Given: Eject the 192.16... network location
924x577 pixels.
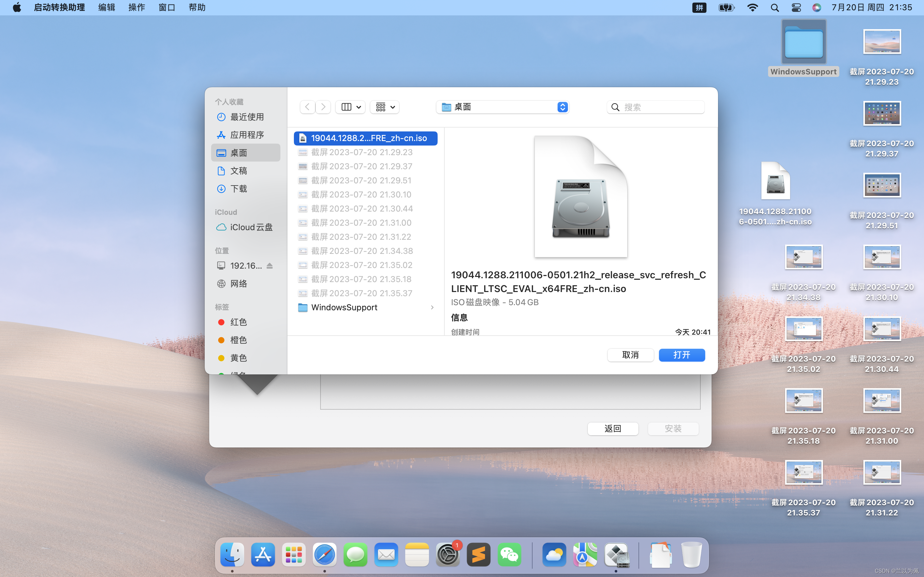Looking at the screenshot, I should pyautogui.click(x=269, y=266).
